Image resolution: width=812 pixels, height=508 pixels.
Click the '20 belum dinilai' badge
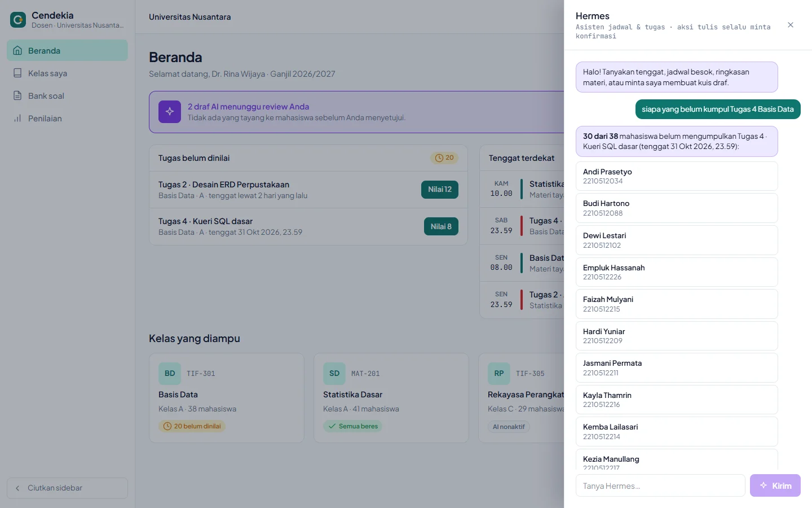pos(192,426)
